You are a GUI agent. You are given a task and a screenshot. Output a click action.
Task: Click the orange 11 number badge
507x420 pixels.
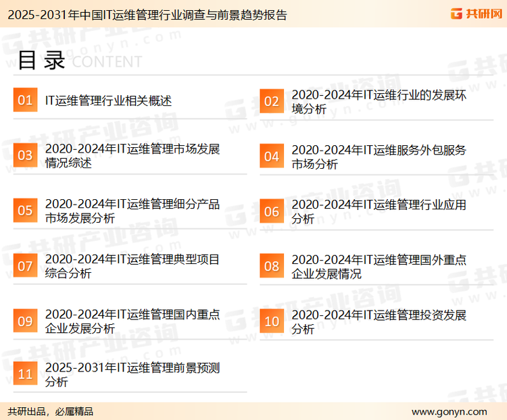click(x=25, y=373)
